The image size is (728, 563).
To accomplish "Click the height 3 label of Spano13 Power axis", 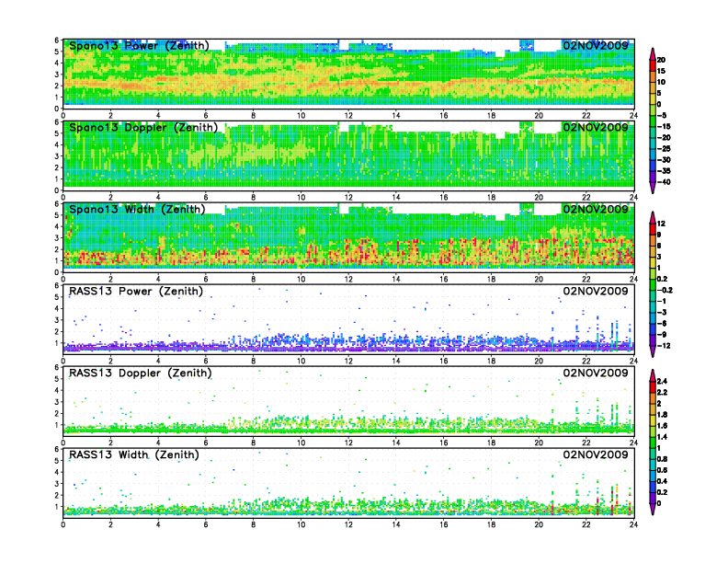I will (57, 75).
